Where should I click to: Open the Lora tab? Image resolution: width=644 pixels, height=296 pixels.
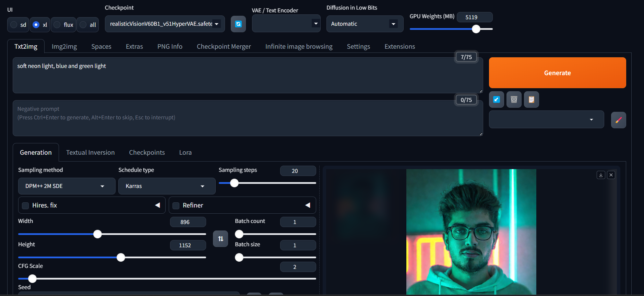pos(185,153)
